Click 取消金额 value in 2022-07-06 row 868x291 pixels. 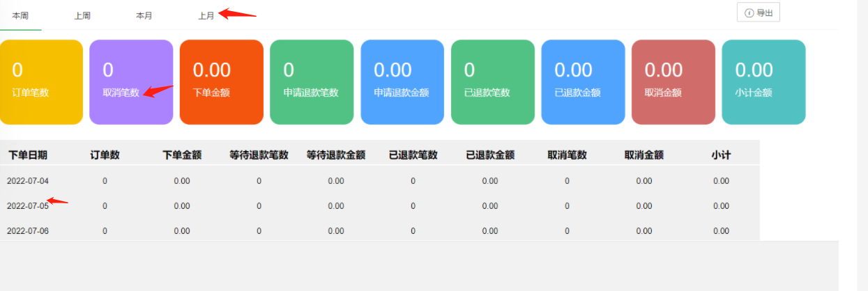(644, 230)
